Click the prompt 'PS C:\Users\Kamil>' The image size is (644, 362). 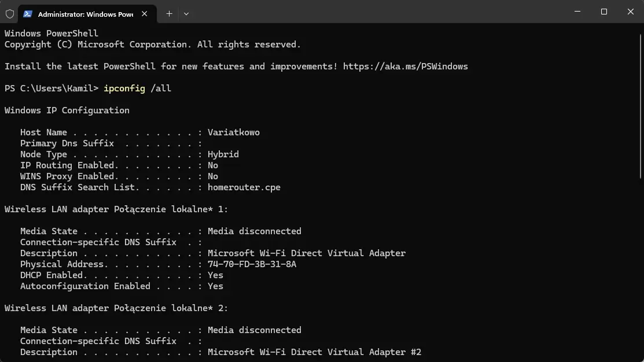[x=51, y=88]
